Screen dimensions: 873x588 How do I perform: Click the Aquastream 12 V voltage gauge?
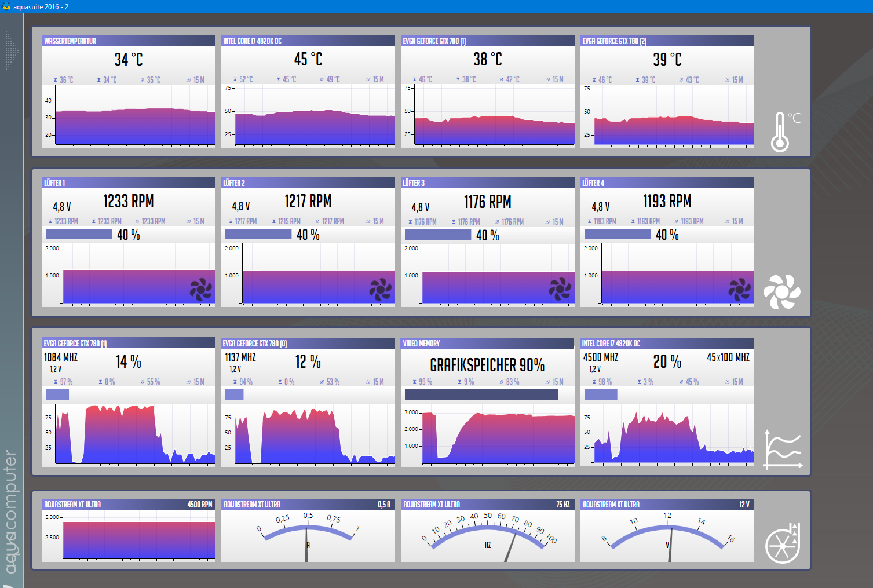[x=667, y=536]
